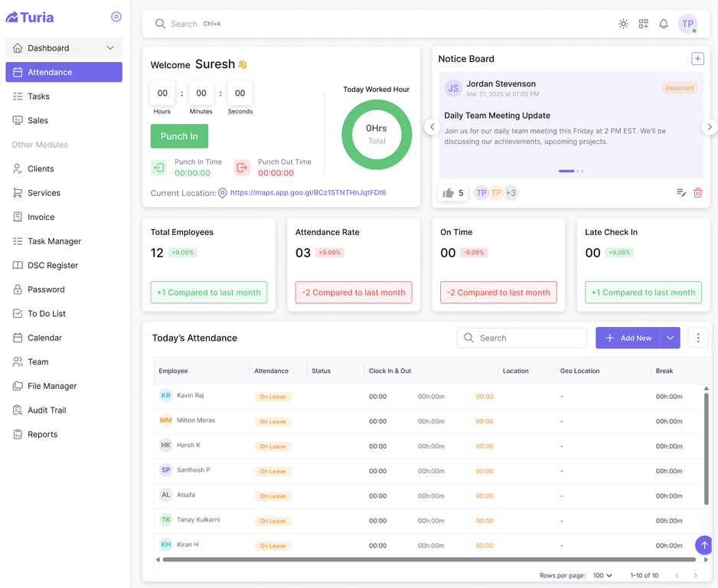Go to the Tasks section

click(x=37, y=96)
